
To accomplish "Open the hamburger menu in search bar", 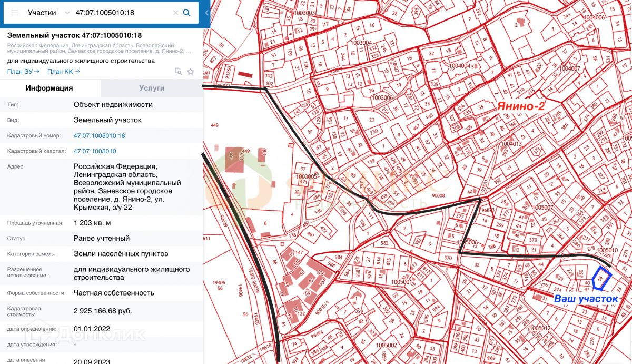I will click(14, 13).
